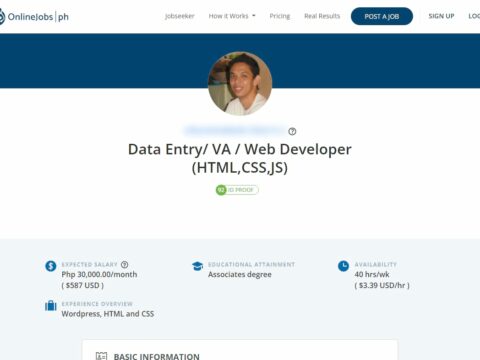This screenshot has height=360, width=480.
Task: Click the dollar Expected Salary icon
Action: (51, 266)
